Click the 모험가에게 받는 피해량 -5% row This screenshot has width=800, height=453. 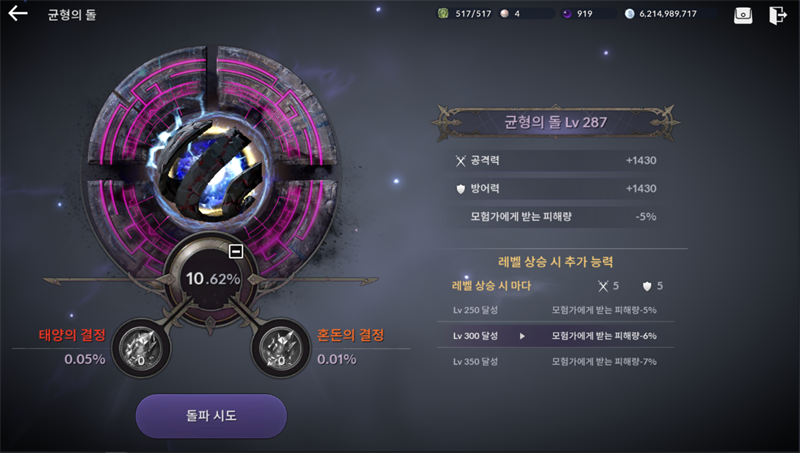click(x=555, y=217)
